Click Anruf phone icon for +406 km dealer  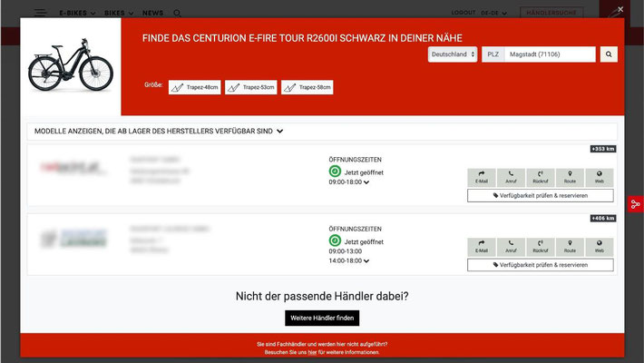pos(511,247)
